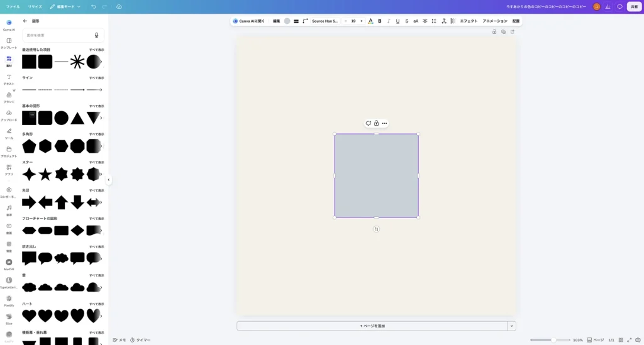Open the Source Han S... font dropdown
This screenshot has width=644, height=345.
(325, 21)
